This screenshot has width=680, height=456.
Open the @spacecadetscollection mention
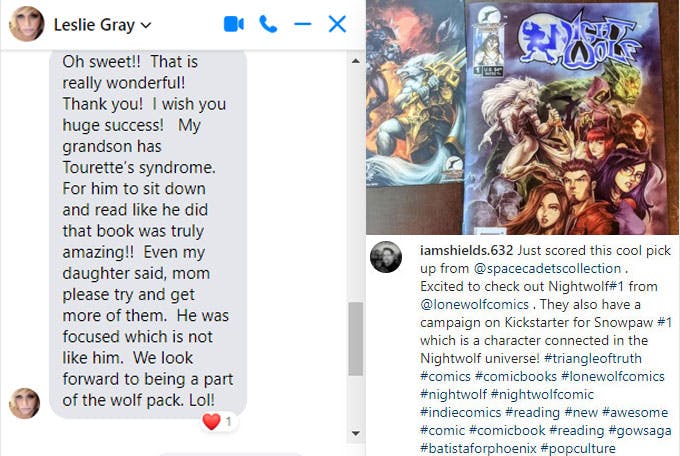547,269
